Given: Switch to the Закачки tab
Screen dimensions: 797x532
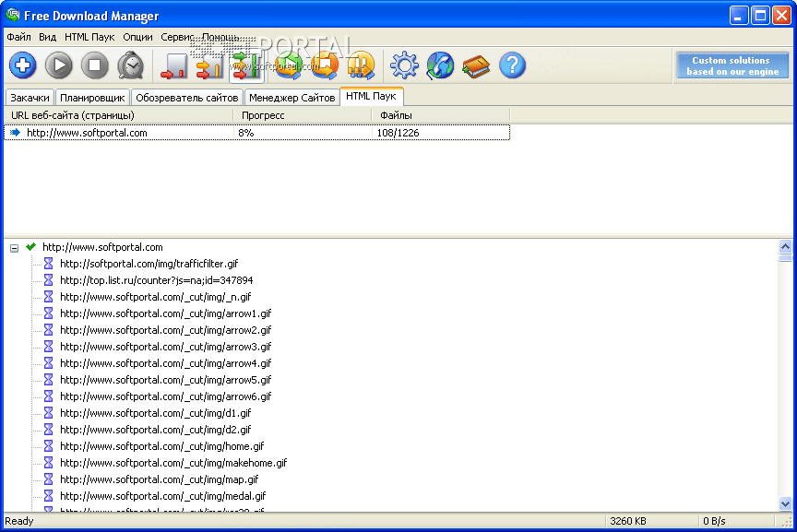Looking at the screenshot, I should click(x=30, y=98).
